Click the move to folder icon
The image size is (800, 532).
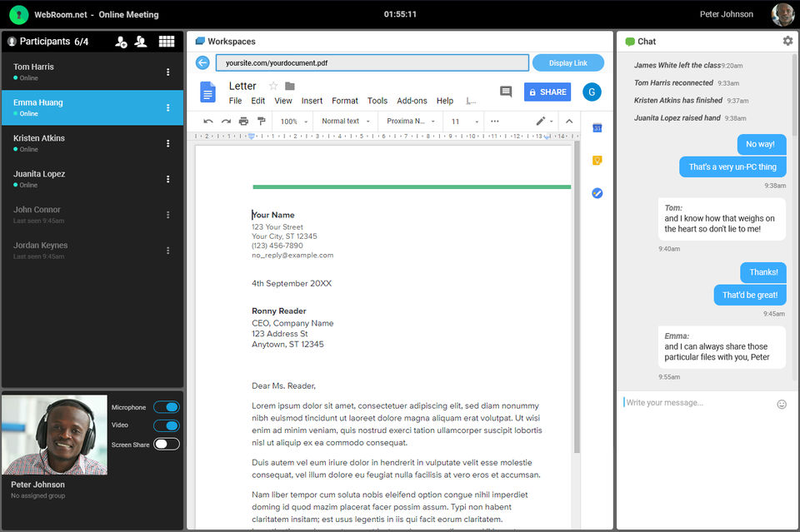pos(290,86)
